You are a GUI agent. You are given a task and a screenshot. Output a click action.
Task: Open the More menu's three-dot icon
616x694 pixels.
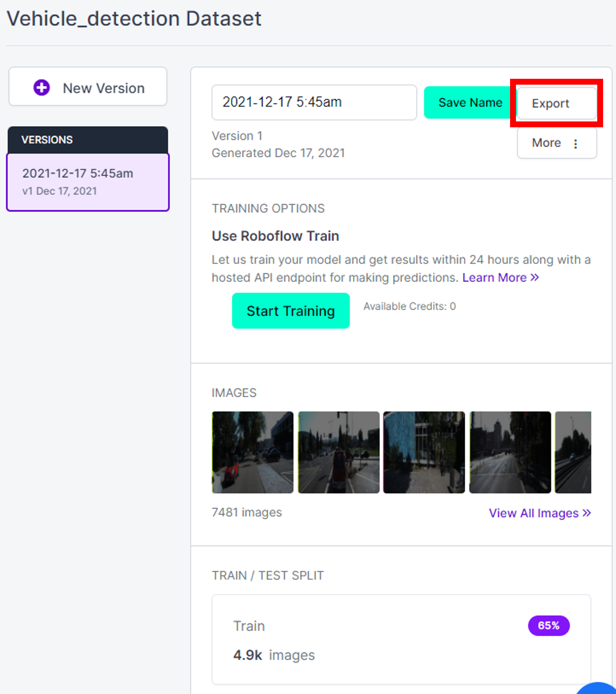click(x=576, y=144)
